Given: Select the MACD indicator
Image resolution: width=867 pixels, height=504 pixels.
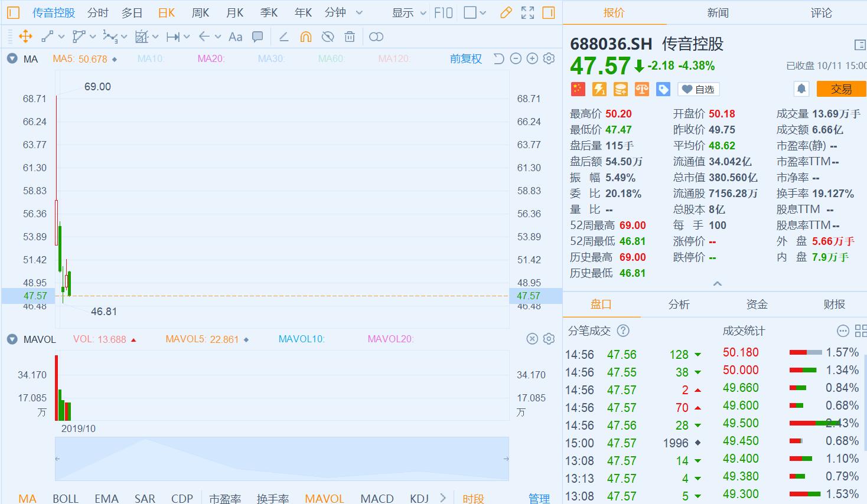Looking at the screenshot, I should pyautogui.click(x=377, y=498).
